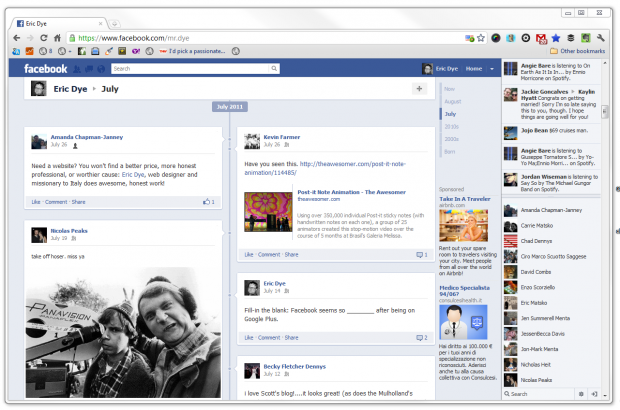Click the Yahoo bookmark icon in bookmarks bar

(x=136, y=51)
